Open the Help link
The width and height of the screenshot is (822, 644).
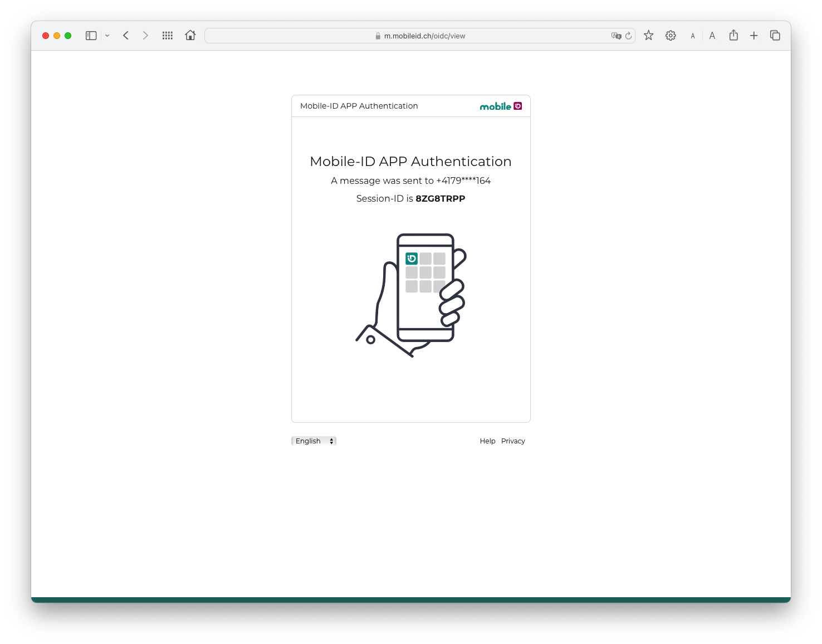[x=487, y=441]
